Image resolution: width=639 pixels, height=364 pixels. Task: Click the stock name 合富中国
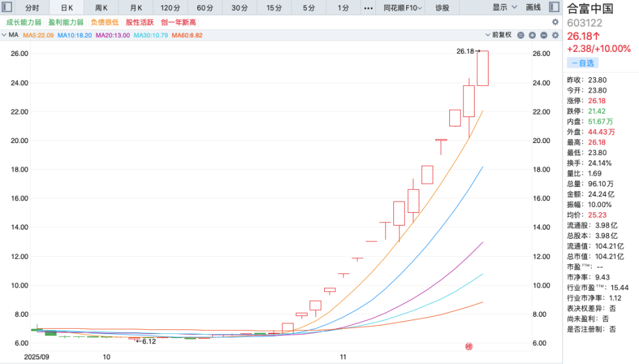(590, 9)
